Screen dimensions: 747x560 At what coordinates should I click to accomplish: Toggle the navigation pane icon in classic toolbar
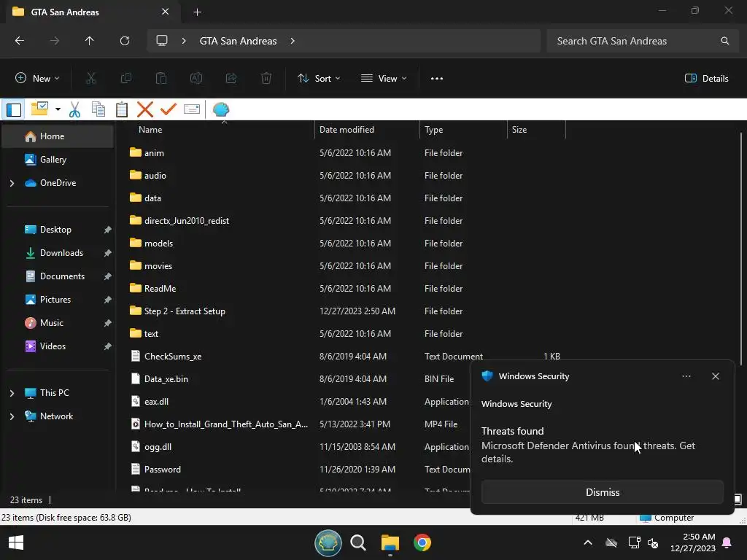14,110
